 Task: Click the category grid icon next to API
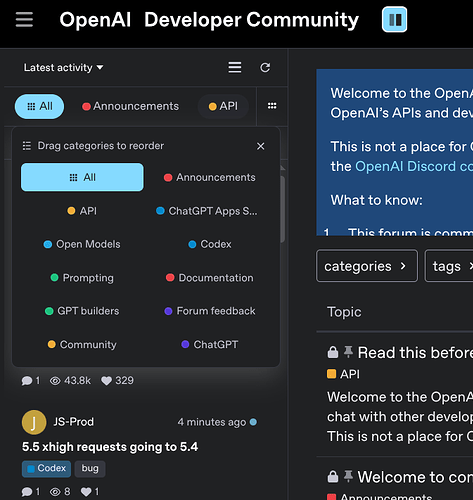[272, 106]
